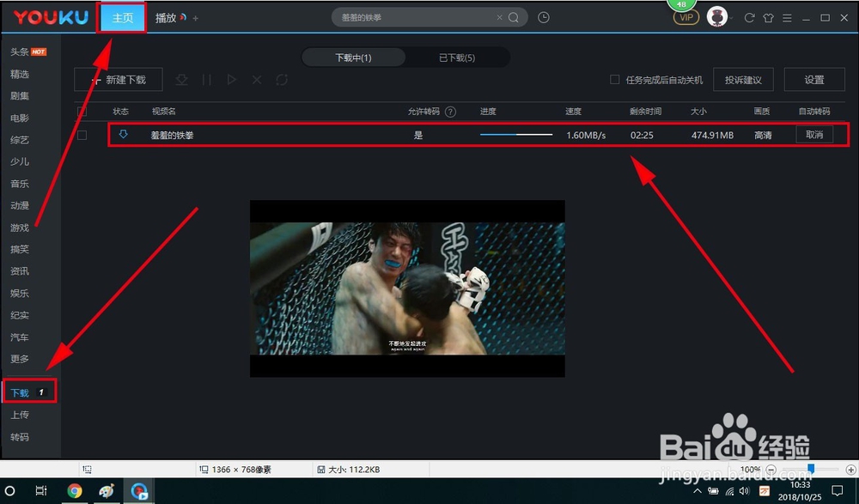Open the hamburger main menu
Viewport: 859px width, 504px height.
787,18
